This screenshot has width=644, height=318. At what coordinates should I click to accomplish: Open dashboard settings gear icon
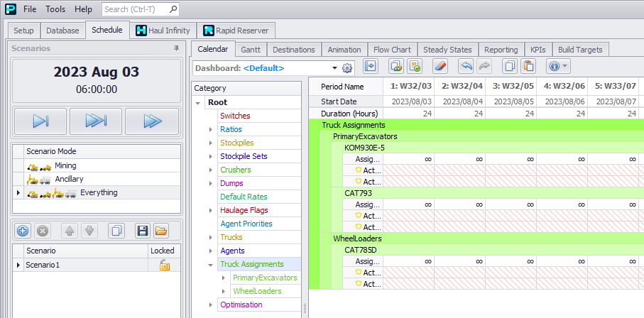click(x=347, y=68)
